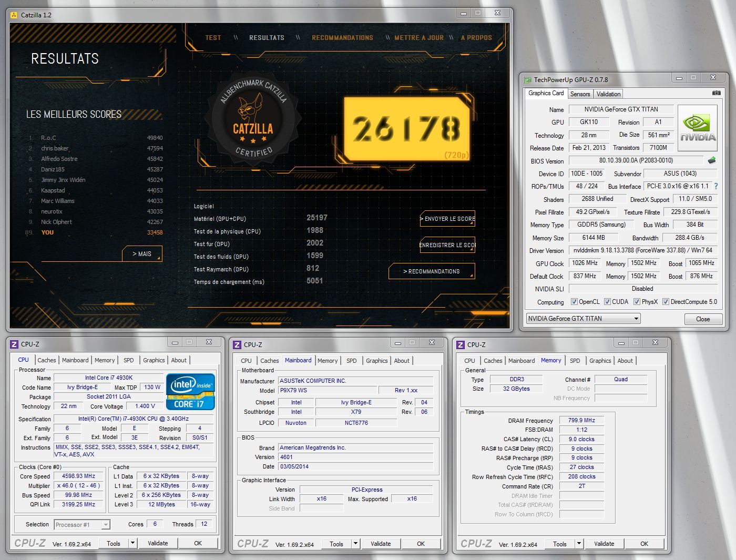Click the Intel Core i7 logo badge
Image resolution: width=736 pixels, height=560 pixels.
point(190,391)
